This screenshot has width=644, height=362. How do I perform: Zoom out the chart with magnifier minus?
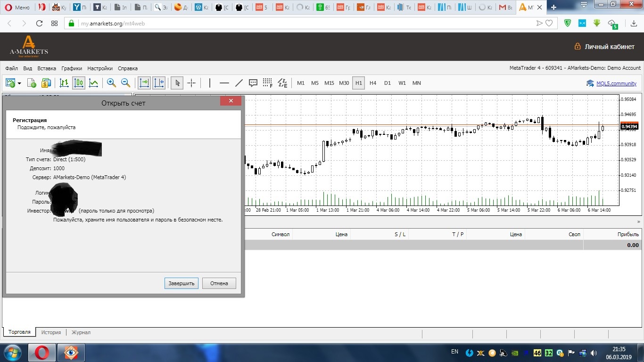pyautogui.click(x=126, y=83)
